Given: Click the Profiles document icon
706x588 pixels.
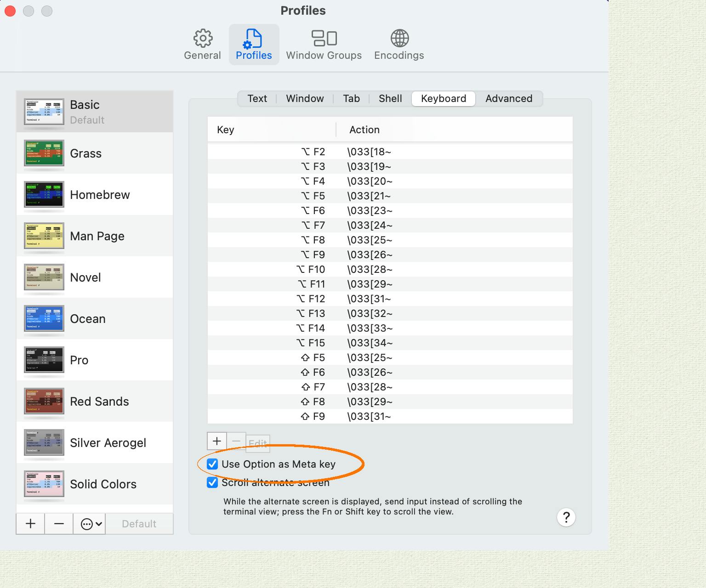Looking at the screenshot, I should 254,39.
